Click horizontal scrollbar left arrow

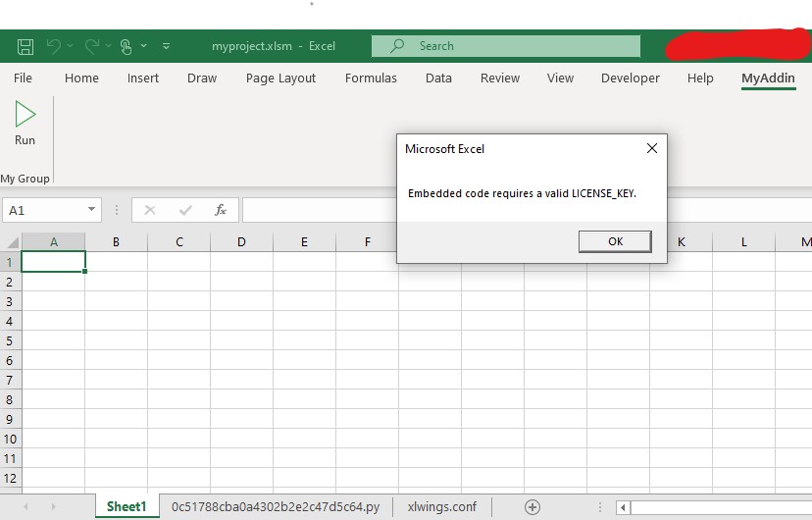click(x=623, y=507)
